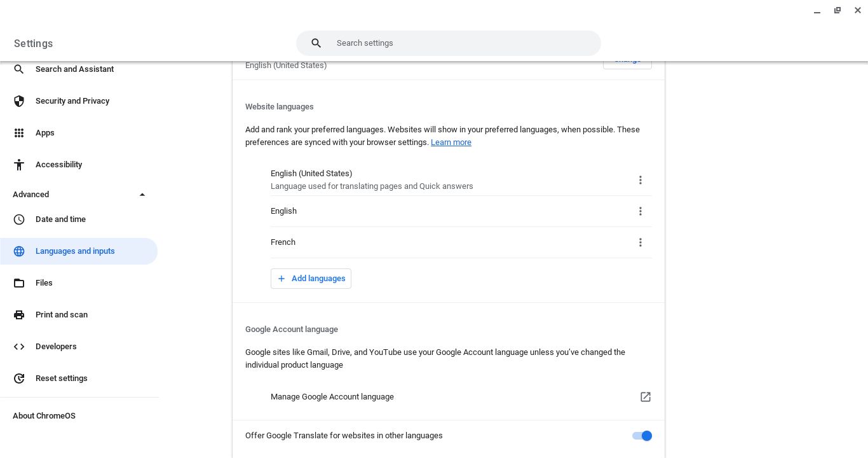
Task: Click the Add languages button
Action: (311, 279)
